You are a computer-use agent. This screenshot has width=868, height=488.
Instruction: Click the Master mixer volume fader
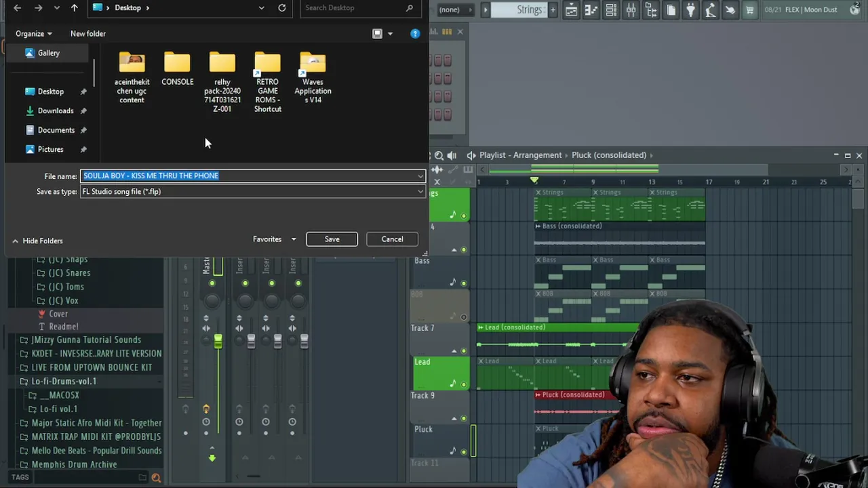point(218,342)
